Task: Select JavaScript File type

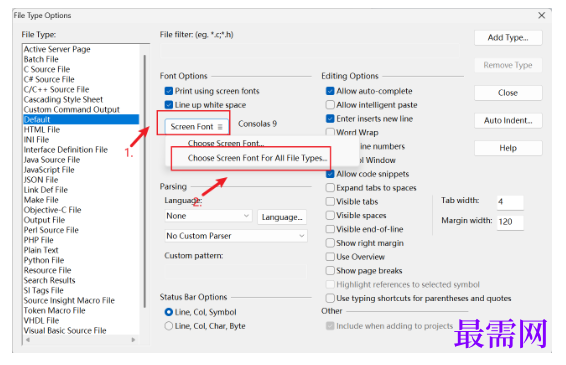Action: [x=81, y=170]
